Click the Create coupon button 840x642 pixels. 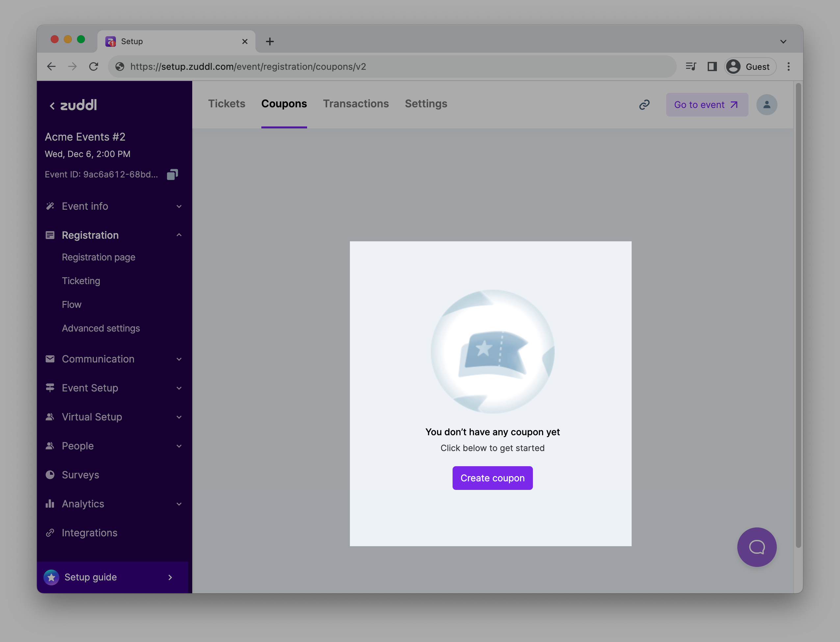[492, 478]
